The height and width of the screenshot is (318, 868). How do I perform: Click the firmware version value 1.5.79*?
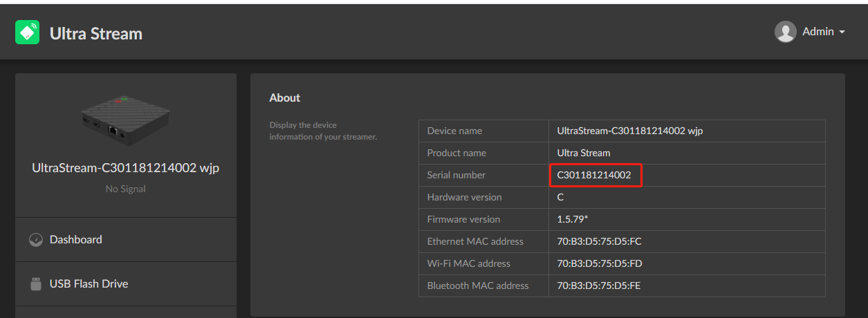tap(573, 219)
